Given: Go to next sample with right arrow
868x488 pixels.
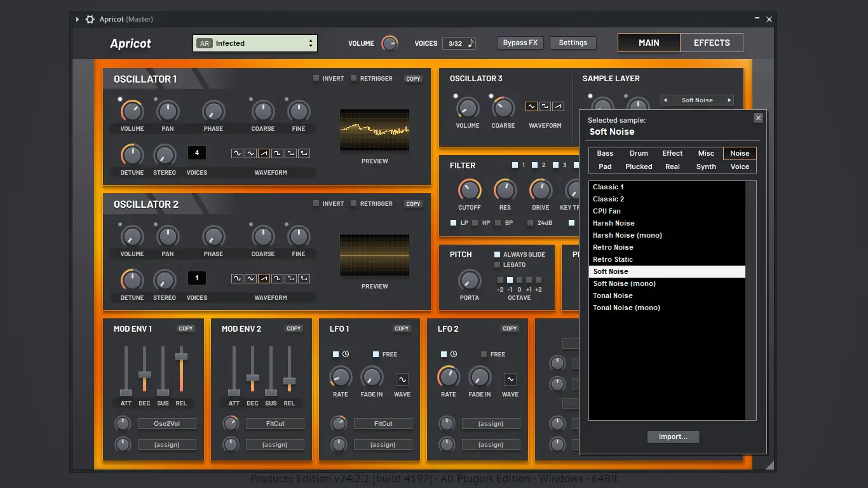Looking at the screenshot, I should (729, 100).
